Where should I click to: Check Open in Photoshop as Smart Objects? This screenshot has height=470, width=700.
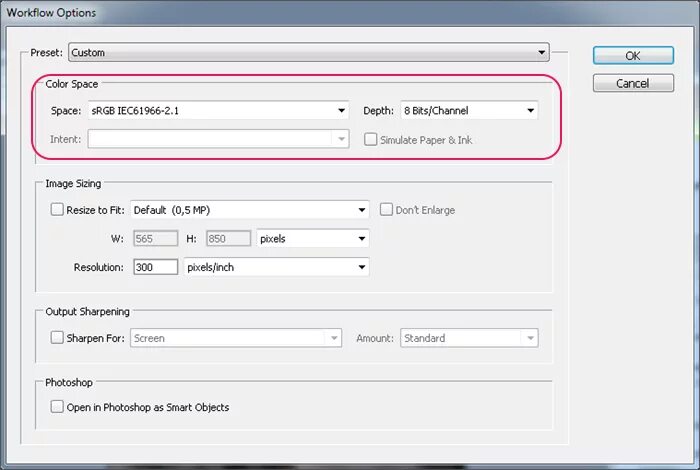(57, 407)
